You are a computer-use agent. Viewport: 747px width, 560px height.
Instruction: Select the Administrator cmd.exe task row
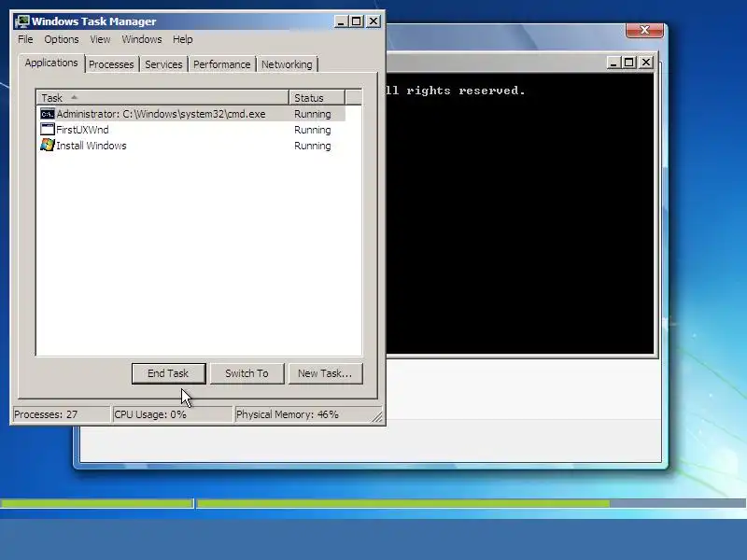pos(192,114)
